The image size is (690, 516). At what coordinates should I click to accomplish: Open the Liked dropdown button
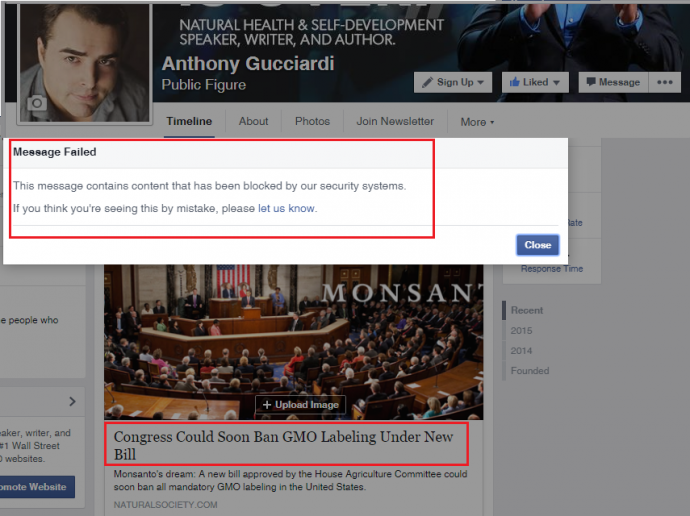tap(535, 82)
